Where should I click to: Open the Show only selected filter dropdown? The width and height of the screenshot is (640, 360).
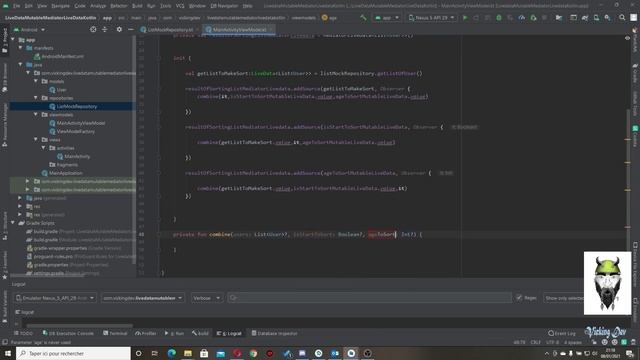pos(564,298)
